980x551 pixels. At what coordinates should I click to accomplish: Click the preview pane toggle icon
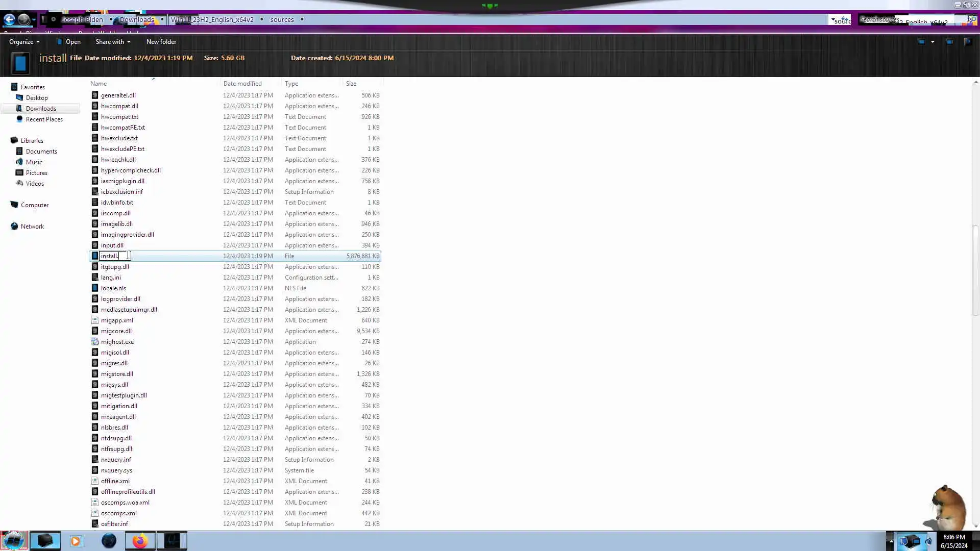tap(949, 42)
